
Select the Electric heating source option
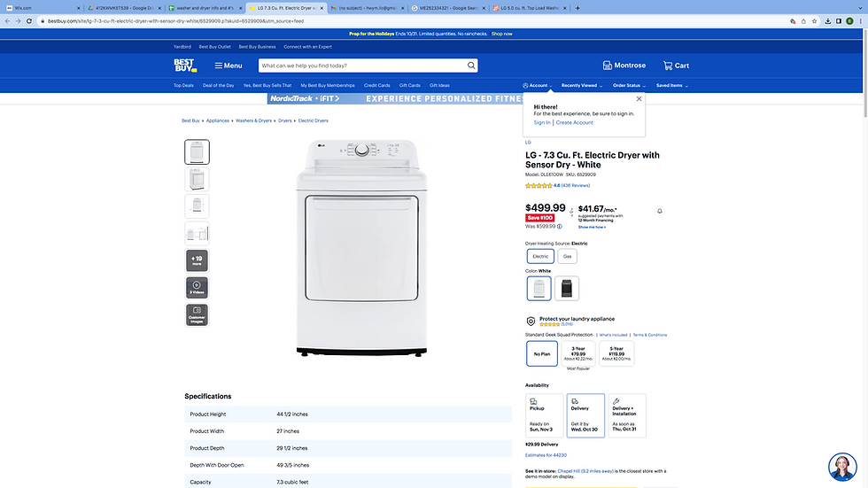[540, 256]
